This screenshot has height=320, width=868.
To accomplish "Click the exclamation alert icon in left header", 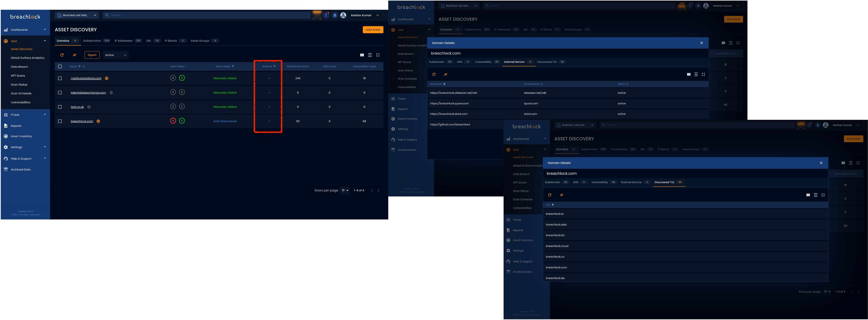I will (326, 15).
